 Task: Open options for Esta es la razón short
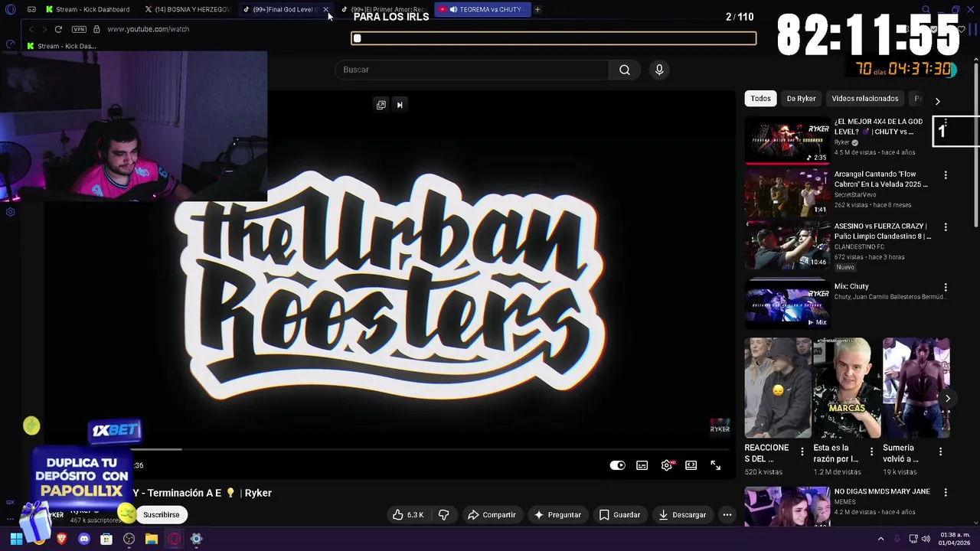(x=871, y=452)
